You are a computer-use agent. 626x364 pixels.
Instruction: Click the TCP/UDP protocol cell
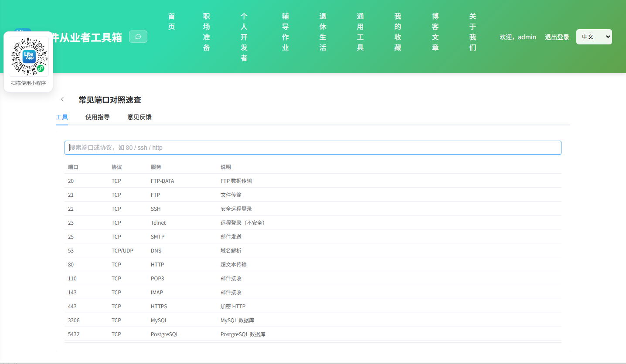[122, 251]
